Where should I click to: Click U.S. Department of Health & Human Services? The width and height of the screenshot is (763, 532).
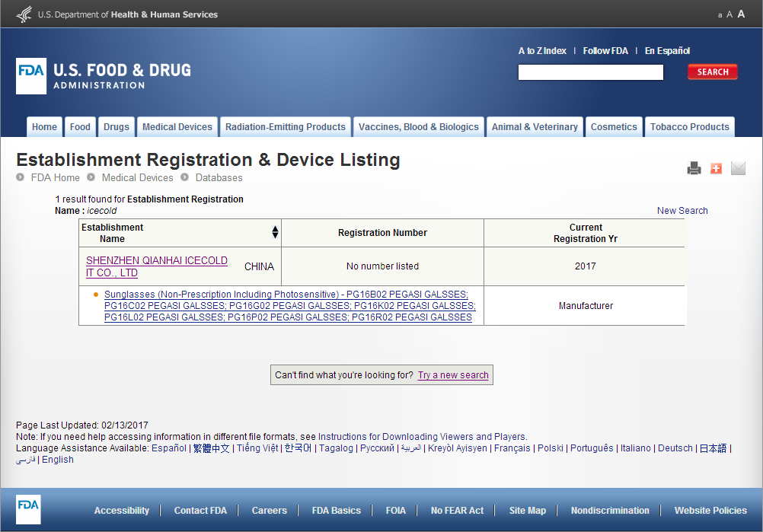(127, 14)
